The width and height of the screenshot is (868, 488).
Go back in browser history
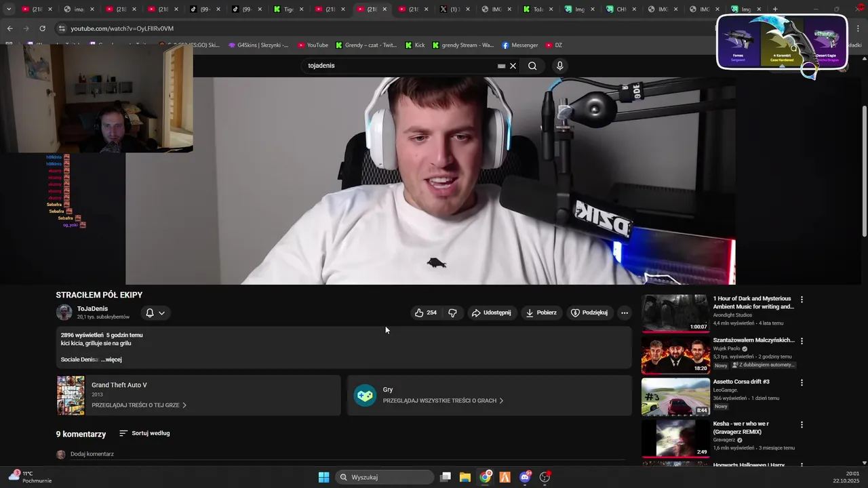point(9,28)
